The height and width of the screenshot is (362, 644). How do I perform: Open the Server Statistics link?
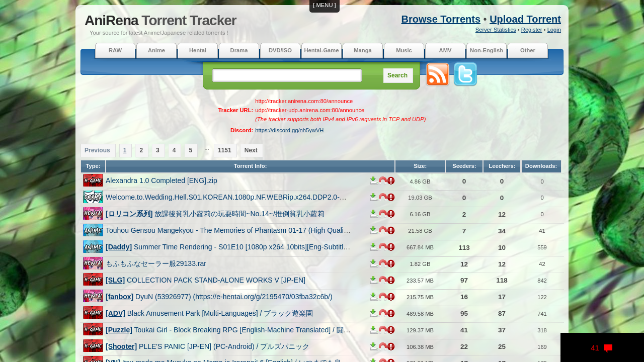point(496,30)
